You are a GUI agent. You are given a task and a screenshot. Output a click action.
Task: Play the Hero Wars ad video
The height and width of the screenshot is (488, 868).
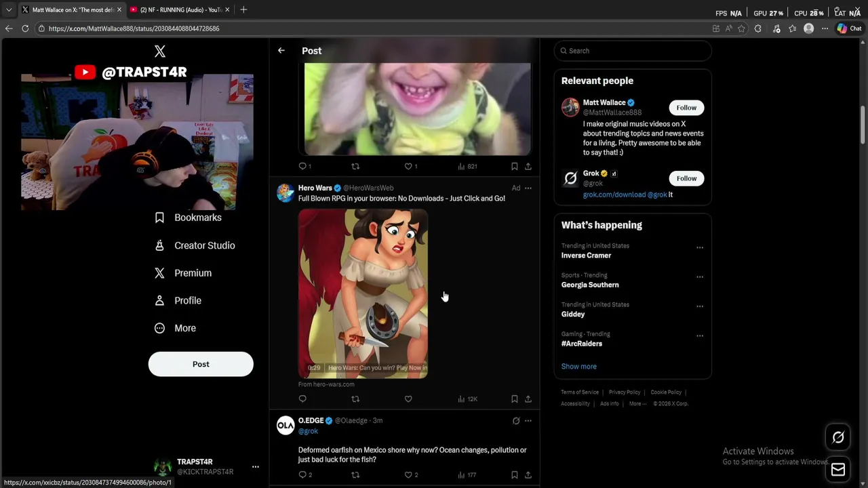click(x=363, y=293)
